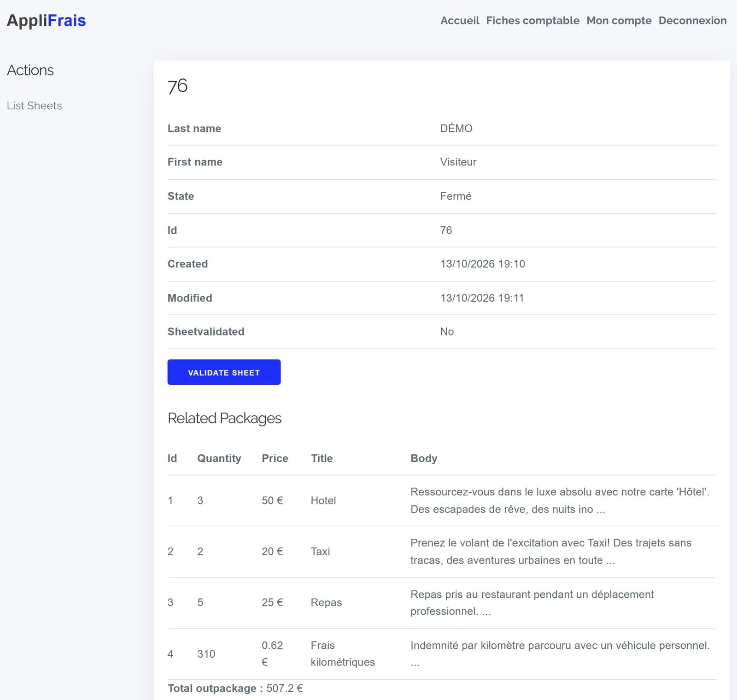The width and height of the screenshot is (737, 700).
Task: Click the 25 € price cell
Action: (x=272, y=602)
